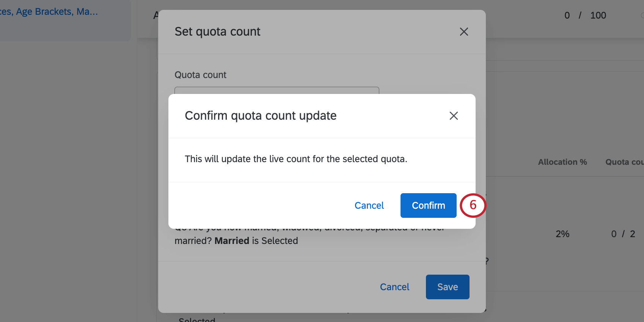Click the step 6 annotation circle
Viewport: 644px width, 322px height.
(x=473, y=205)
